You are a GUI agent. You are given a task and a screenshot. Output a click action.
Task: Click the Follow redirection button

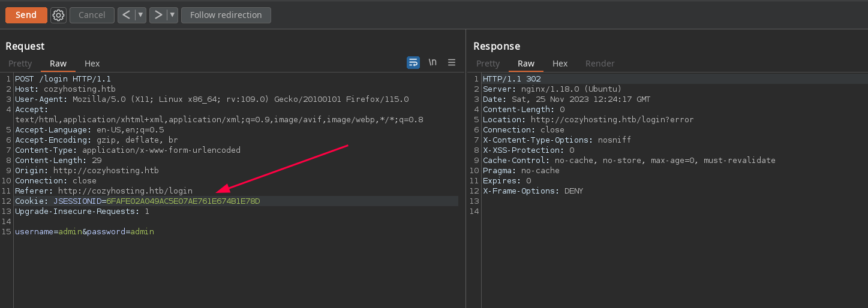click(226, 15)
